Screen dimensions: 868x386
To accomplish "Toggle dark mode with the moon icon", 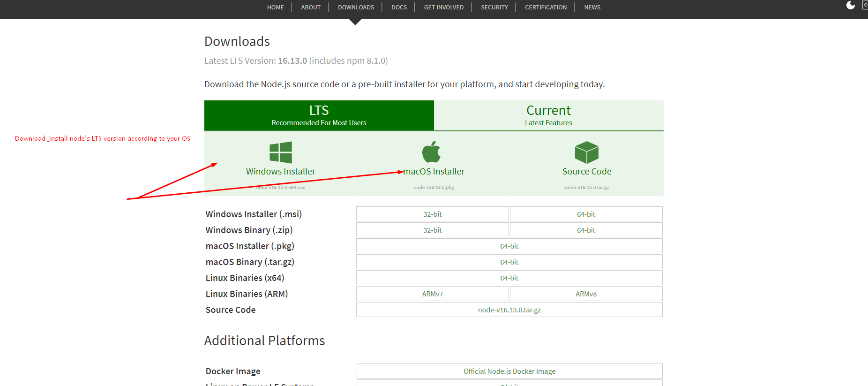I will pyautogui.click(x=851, y=5).
